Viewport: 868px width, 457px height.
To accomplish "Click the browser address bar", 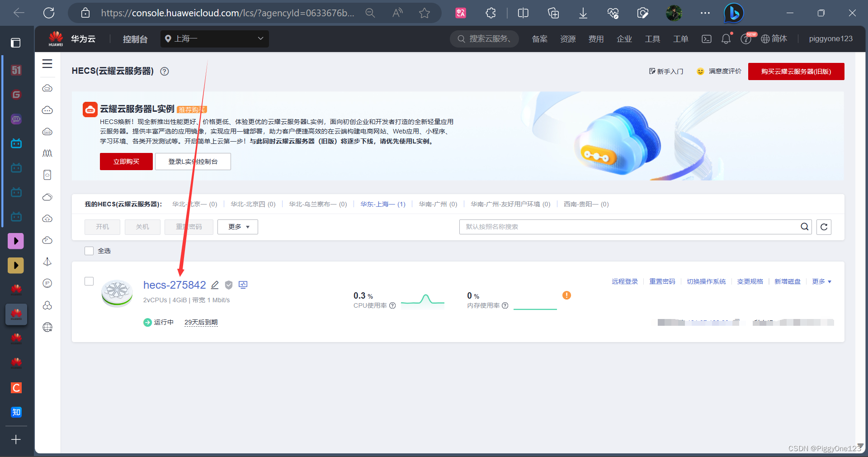I will (x=227, y=13).
